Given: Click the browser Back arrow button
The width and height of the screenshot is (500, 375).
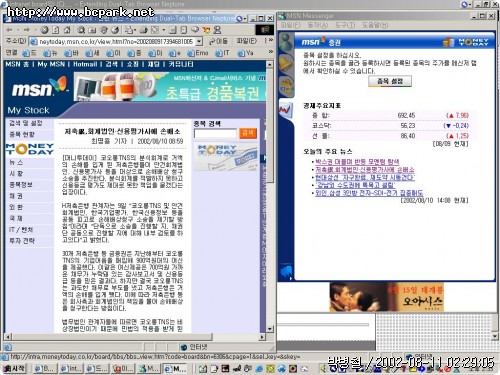Looking at the screenshot, I should (9, 30).
